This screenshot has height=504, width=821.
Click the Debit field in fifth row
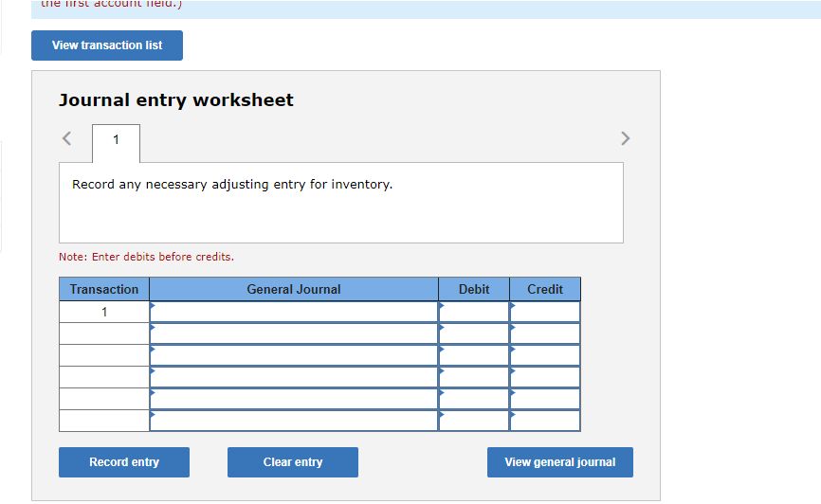tap(474, 400)
